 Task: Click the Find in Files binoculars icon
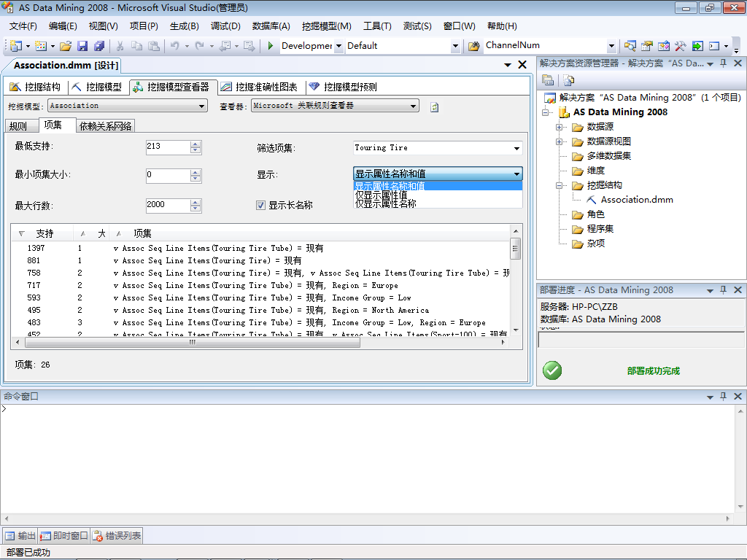pos(473,46)
